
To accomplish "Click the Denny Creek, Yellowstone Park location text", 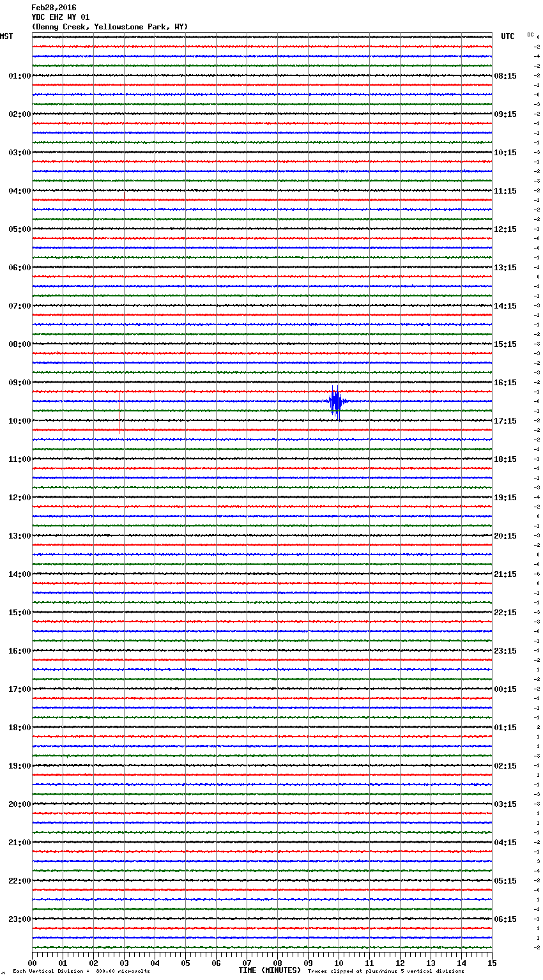I will coord(110,27).
